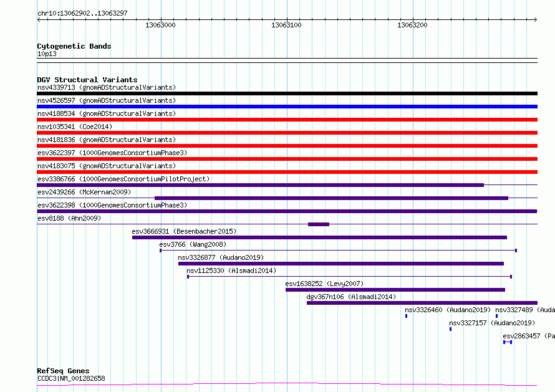
Task: Open esv3622398 1000GenomesConsortiumPhase3 label
Action: point(112,205)
